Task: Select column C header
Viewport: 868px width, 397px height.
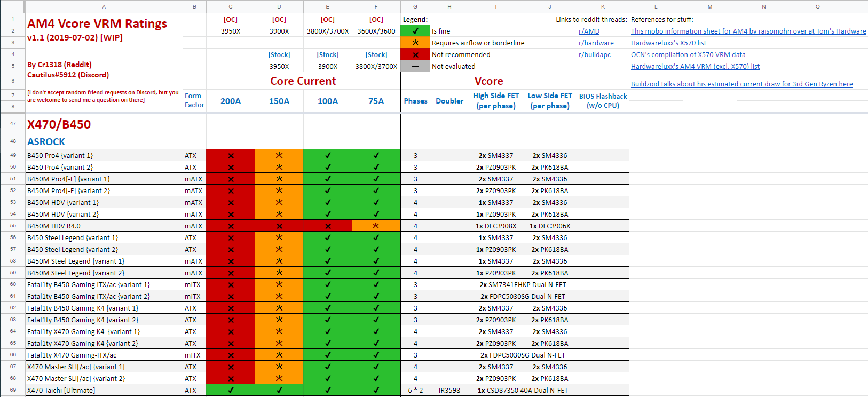Action: pos(231,6)
